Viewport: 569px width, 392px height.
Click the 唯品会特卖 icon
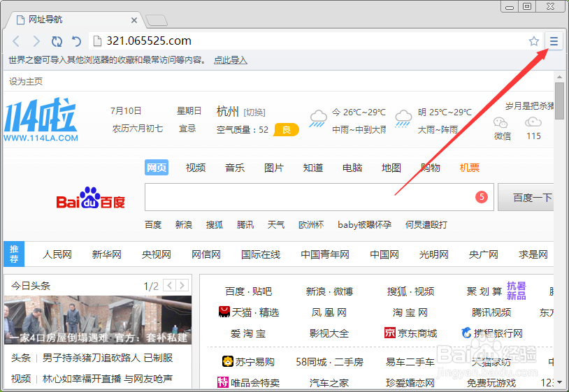(223, 382)
